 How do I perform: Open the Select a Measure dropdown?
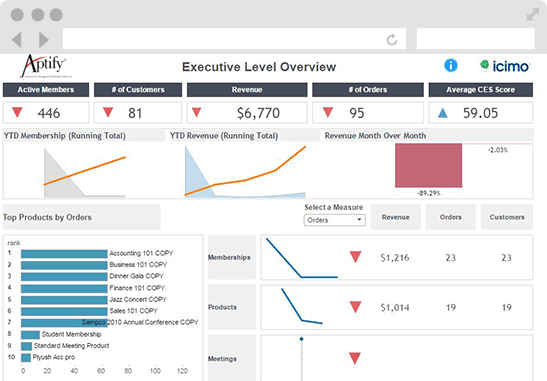[334, 220]
